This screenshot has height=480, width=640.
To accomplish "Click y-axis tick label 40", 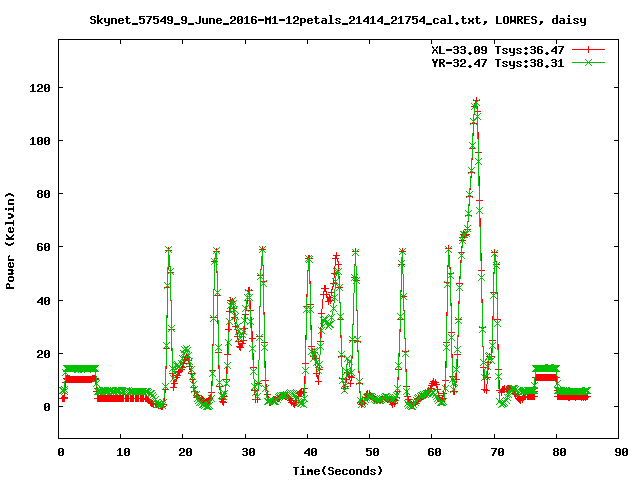I will pos(44,301).
